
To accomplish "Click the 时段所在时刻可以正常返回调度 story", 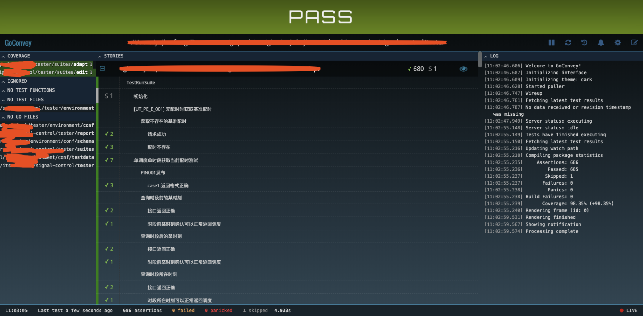I will [288, 300].
